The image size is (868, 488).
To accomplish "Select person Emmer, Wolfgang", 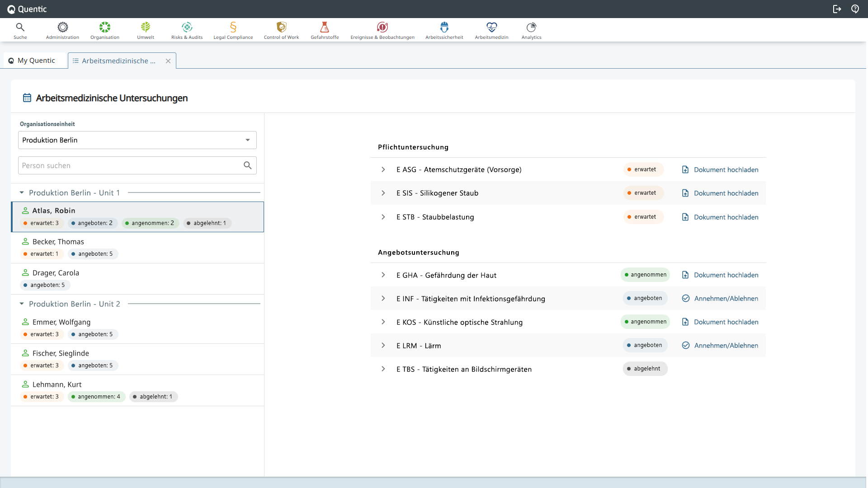I will [137, 328].
